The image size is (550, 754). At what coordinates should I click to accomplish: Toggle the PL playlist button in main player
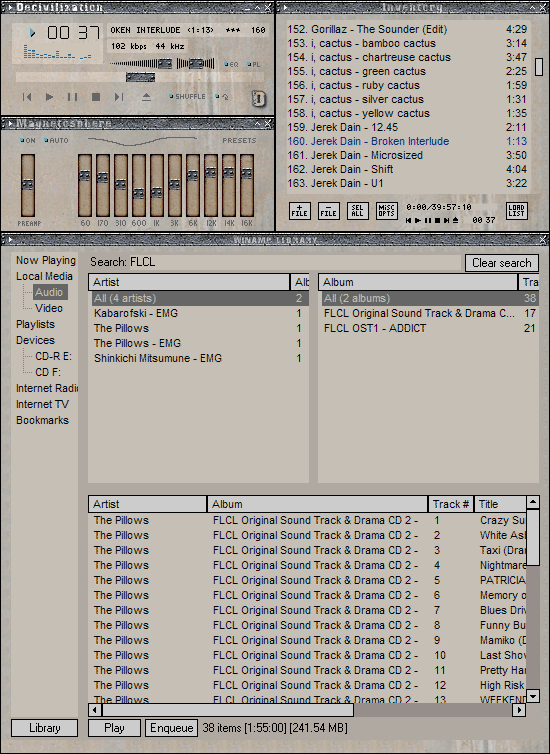(x=254, y=64)
